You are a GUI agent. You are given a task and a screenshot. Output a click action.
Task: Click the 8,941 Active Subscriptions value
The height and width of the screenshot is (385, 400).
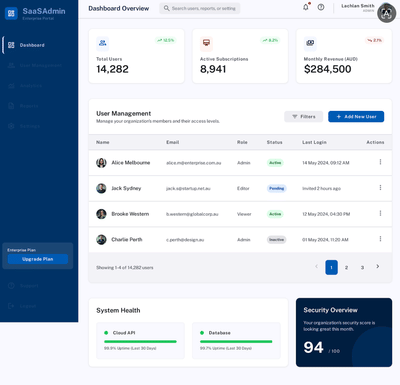213,69
